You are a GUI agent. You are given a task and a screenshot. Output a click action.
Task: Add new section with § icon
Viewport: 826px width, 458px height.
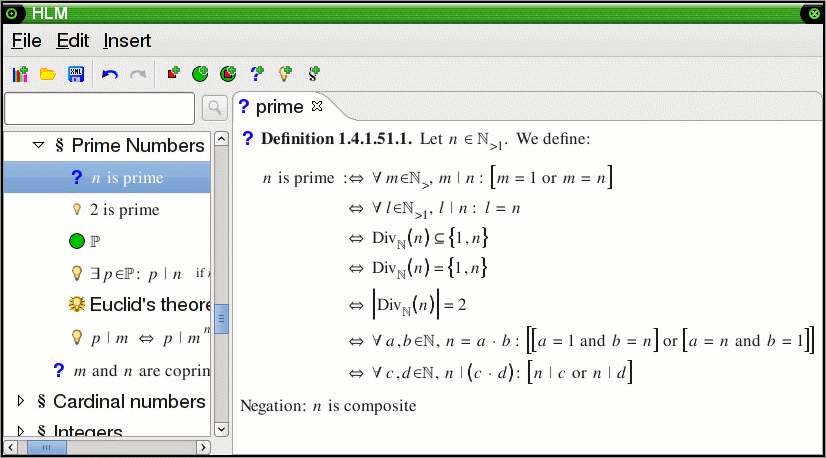click(x=313, y=73)
